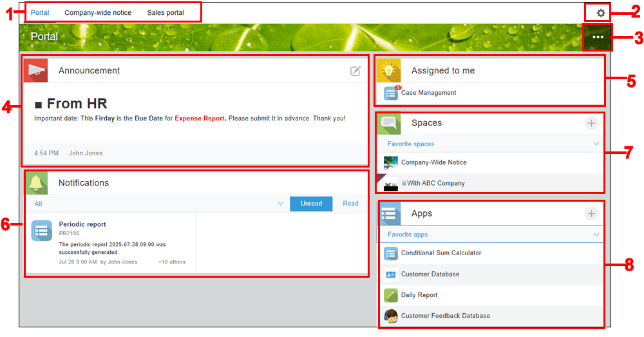This screenshot has width=644, height=337.
Task: Open the Daily Report app icon
Action: click(x=391, y=295)
